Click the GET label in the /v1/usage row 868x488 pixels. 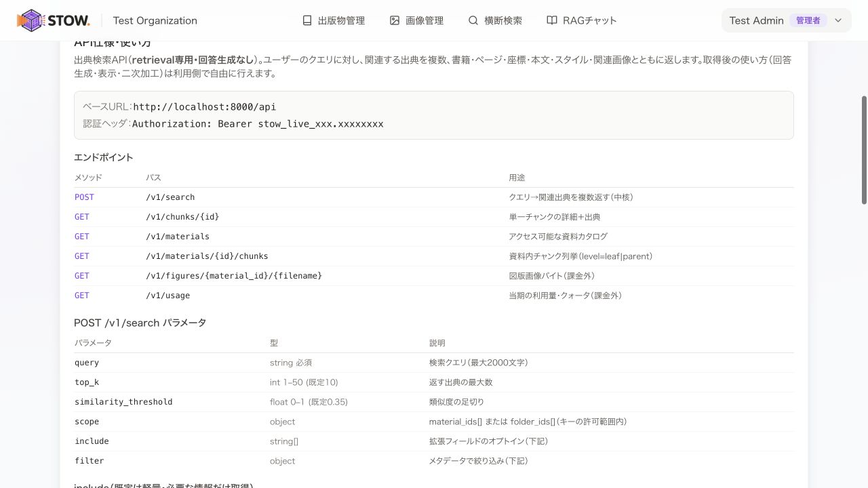pyautogui.click(x=82, y=296)
